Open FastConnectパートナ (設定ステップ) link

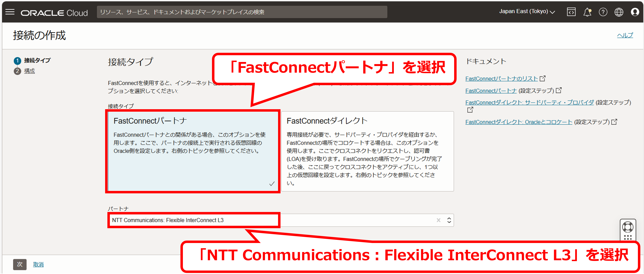(491, 91)
